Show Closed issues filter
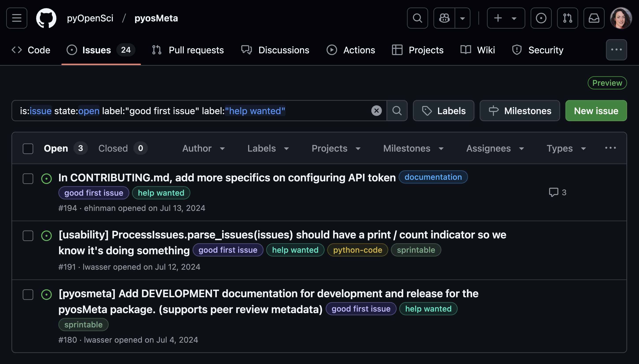The height and width of the screenshot is (364, 639). 123,148
